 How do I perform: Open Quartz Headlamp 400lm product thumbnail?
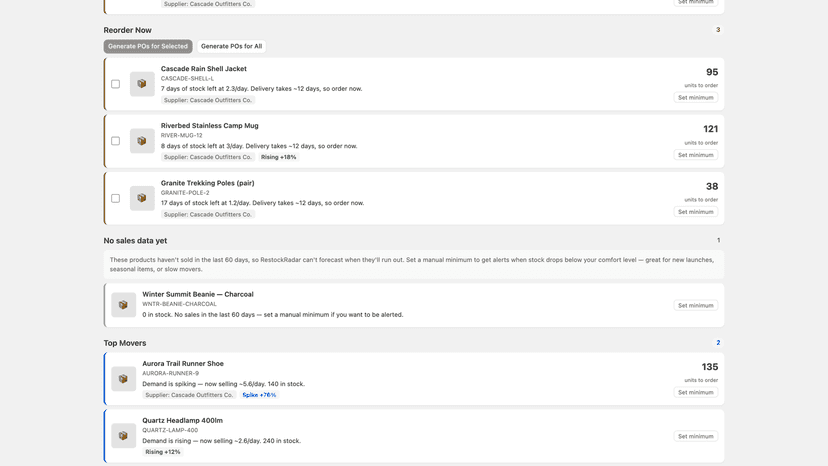pos(124,436)
